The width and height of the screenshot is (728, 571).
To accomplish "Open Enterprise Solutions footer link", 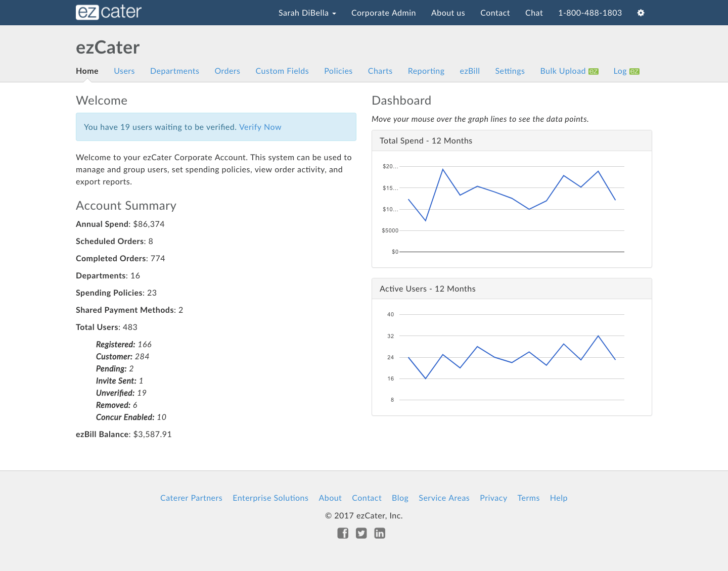I will click(x=270, y=498).
